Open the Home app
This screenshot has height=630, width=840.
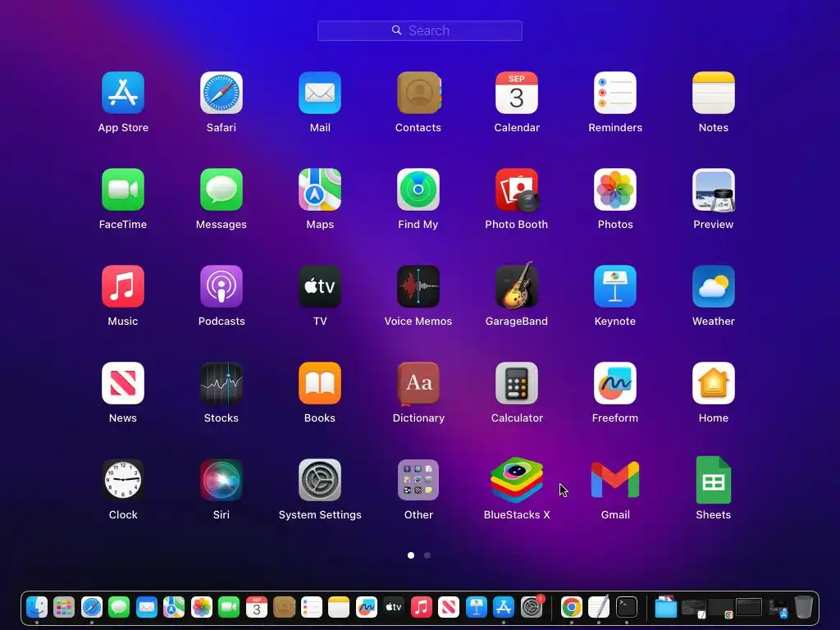pyautogui.click(x=714, y=383)
